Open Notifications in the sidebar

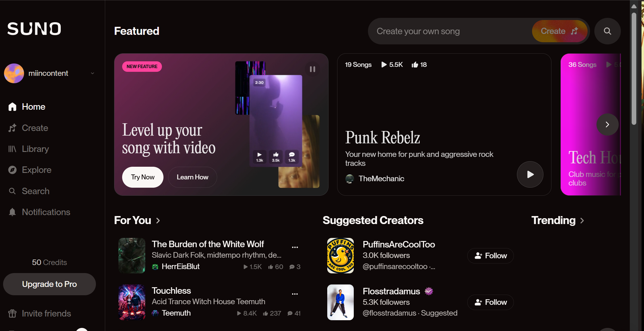[x=39, y=212]
